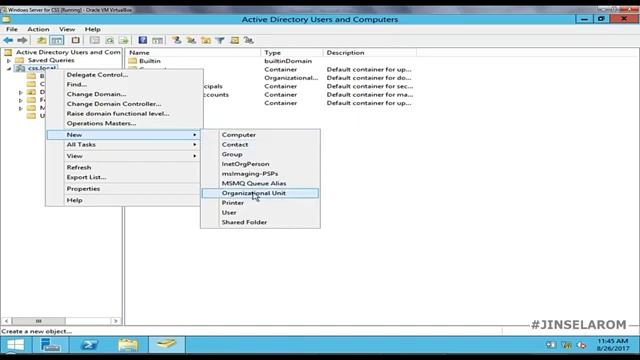The height and width of the screenshot is (360, 640).
Task: Open the Help menu in the menu bar
Action: 93,29
